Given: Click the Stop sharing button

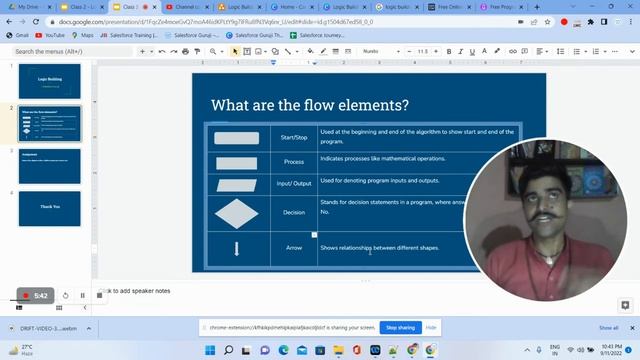Looking at the screenshot, I should [x=400, y=328].
